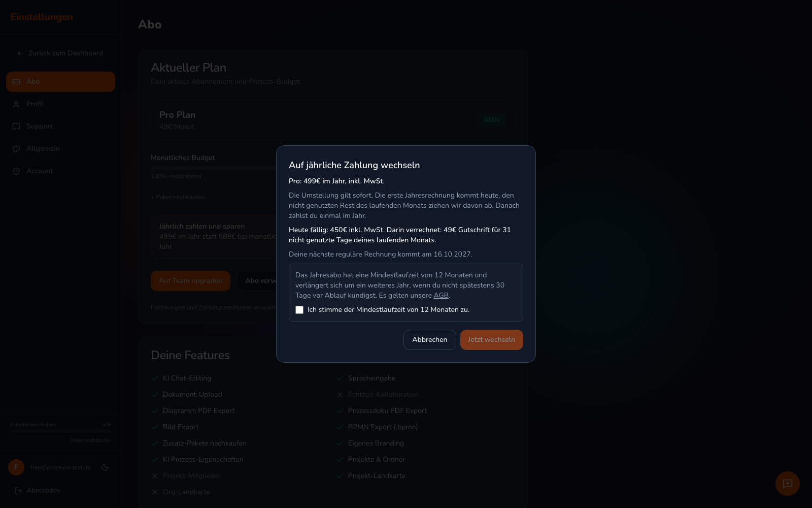This screenshot has width=812, height=508.
Task: Click the + Paket nachkaufen link under budget
Action: [x=178, y=197]
